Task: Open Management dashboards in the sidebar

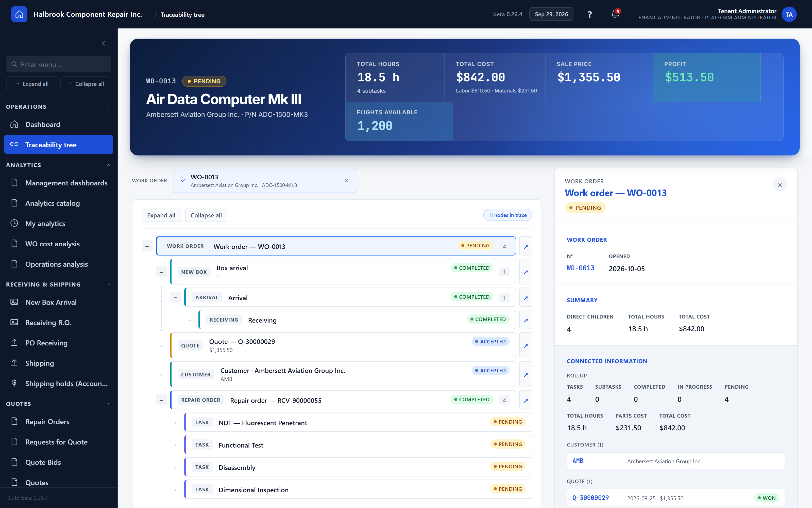Action: [58, 183]
